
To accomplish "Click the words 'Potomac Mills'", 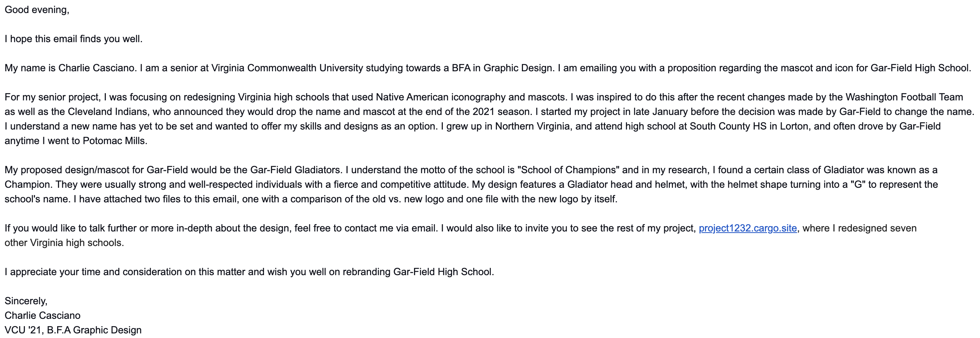I will (114, 141).
